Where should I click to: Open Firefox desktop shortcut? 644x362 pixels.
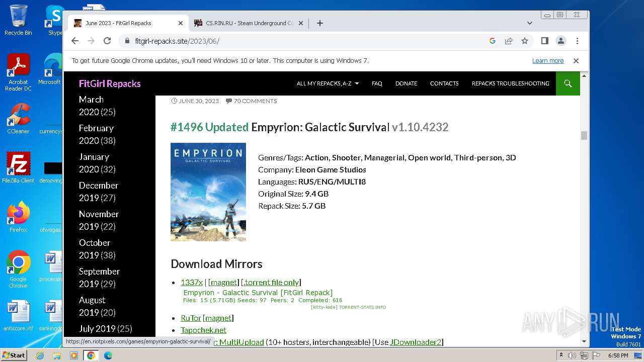pos(18,217)
